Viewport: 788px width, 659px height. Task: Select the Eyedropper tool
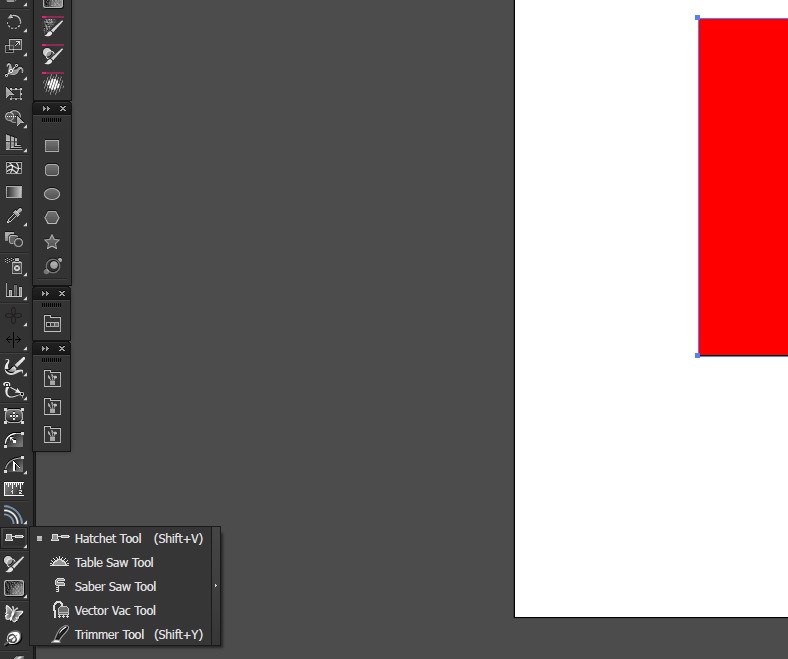click(x=14, y=216)
